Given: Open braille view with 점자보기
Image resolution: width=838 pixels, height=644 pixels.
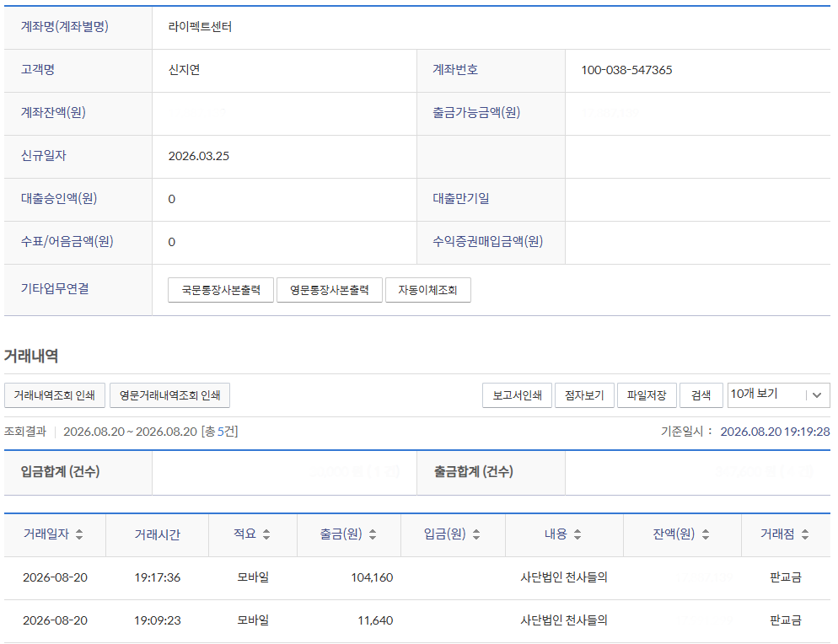Looking at the screenshot, I should tap(584, 395).
